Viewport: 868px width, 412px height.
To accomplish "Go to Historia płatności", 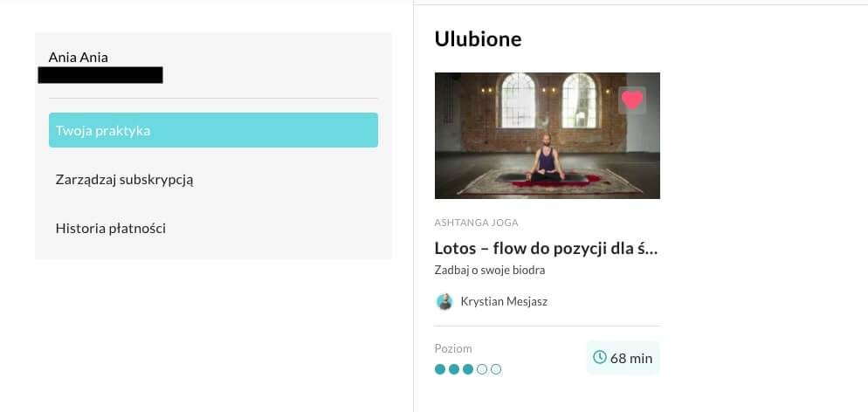I will (x=111, y=229).
